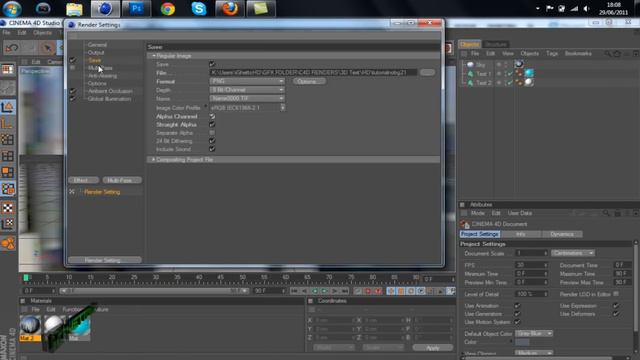Switch to the Dynamics tab in Attributes
The image size is (640, 360).
[562, 234]
